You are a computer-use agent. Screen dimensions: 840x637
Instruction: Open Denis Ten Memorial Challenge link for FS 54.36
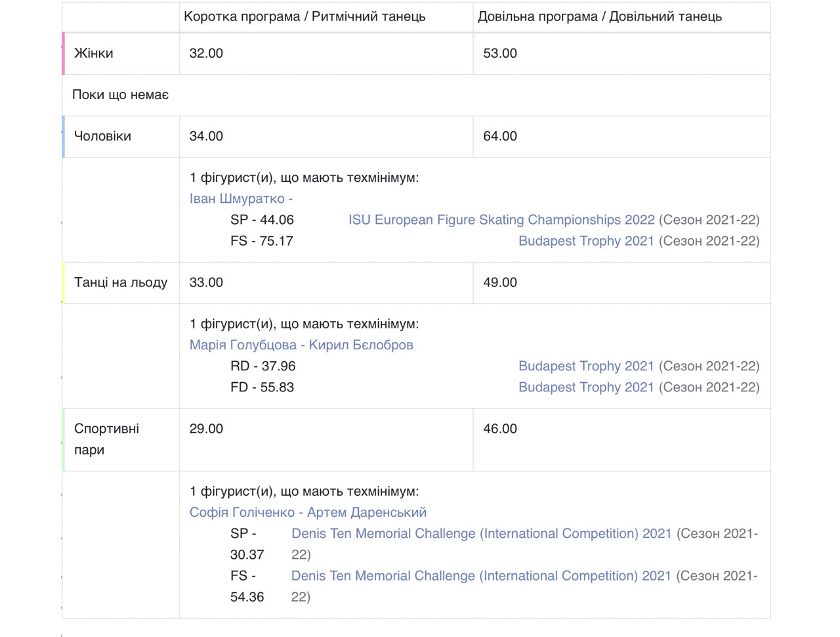481,576
